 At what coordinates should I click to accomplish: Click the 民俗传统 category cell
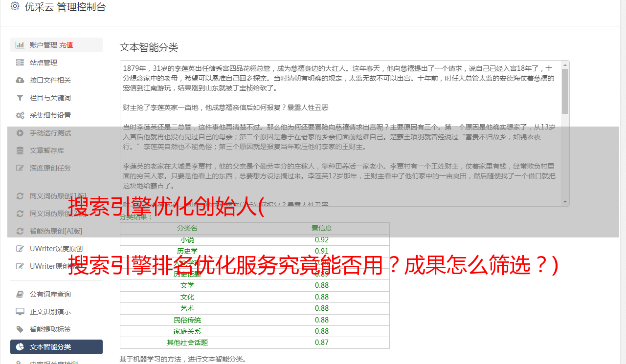(x=187, y=320)
